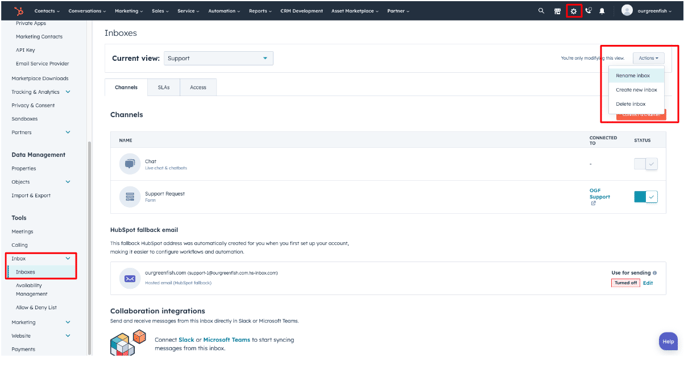Choose Delete inbox option
Image resolution: width=688 pixels, height=365 pixels.
coord(636,104)
